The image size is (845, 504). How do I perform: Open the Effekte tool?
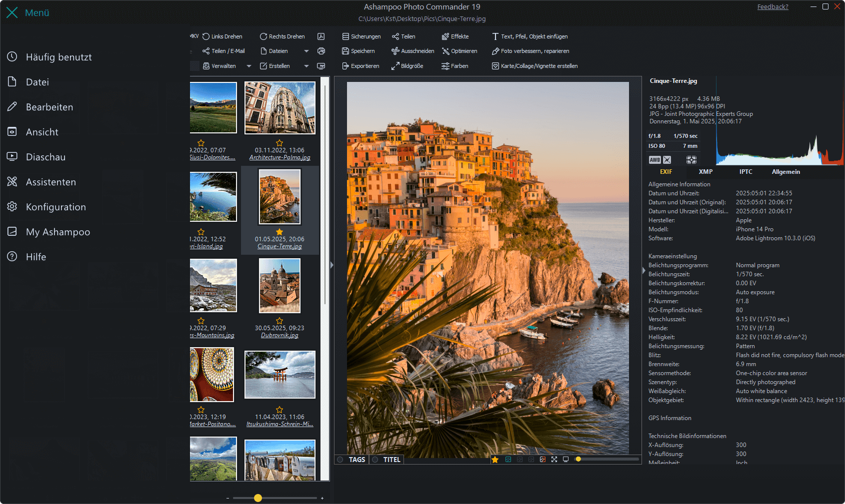455,36
